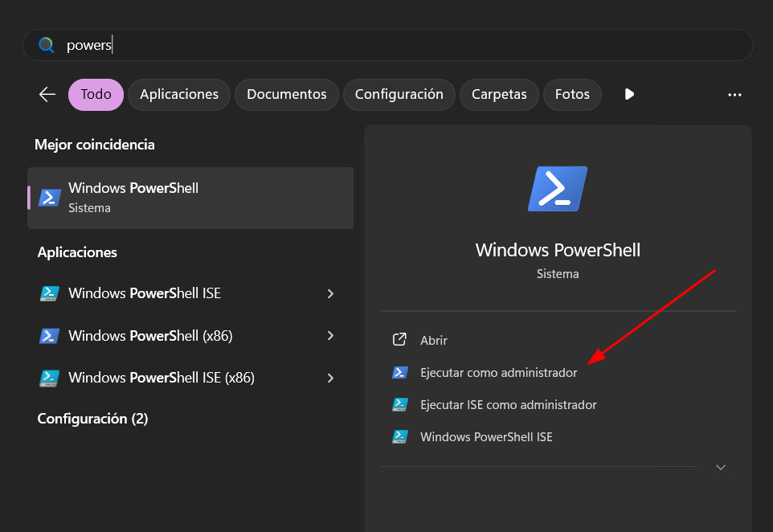The width and height of the screenshot is (773, 532).
Task: Switch to the Documentos filter
Action: [x=287, y=95]
